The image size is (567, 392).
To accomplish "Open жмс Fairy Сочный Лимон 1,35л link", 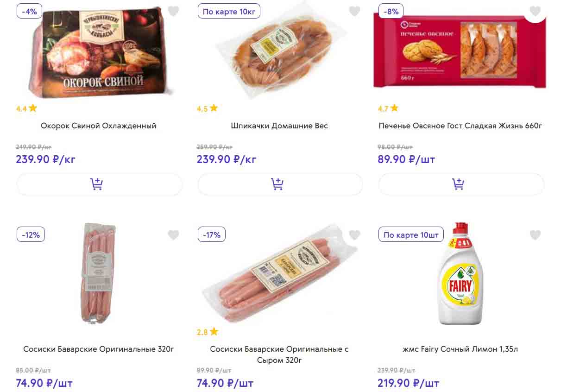I will coord(460,349).
